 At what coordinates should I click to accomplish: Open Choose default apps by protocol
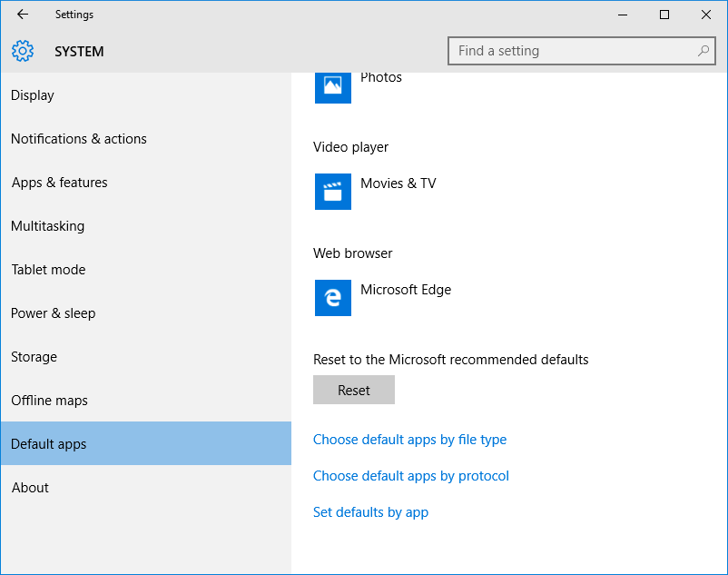(411, 476)
